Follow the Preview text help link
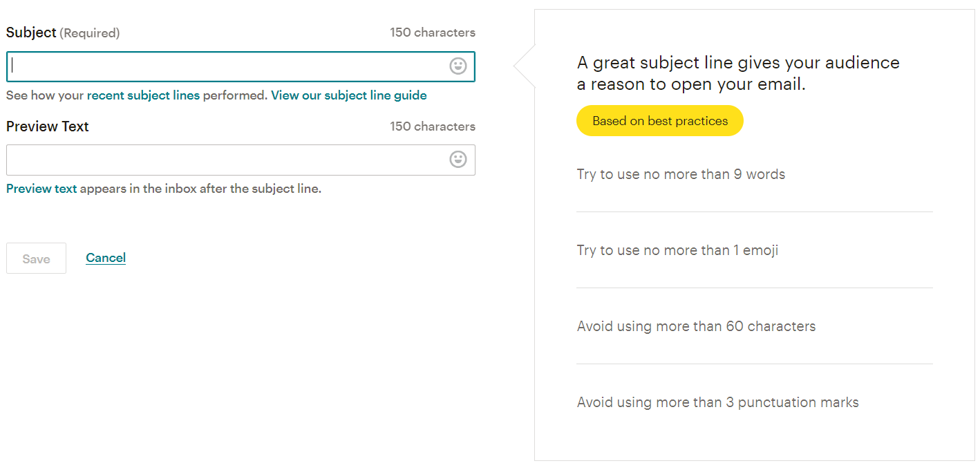 pos(41,188)
